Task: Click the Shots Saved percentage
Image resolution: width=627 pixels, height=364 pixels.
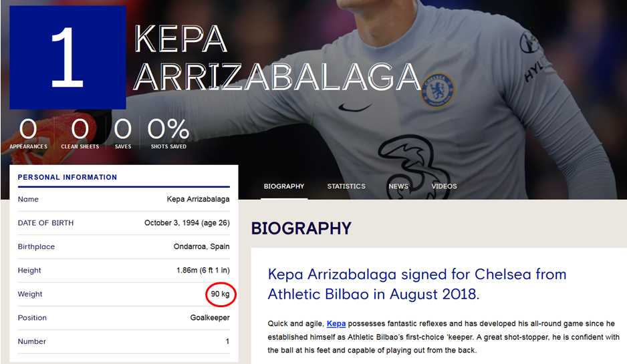Action: pyautogui.click(x=168, y=134)
